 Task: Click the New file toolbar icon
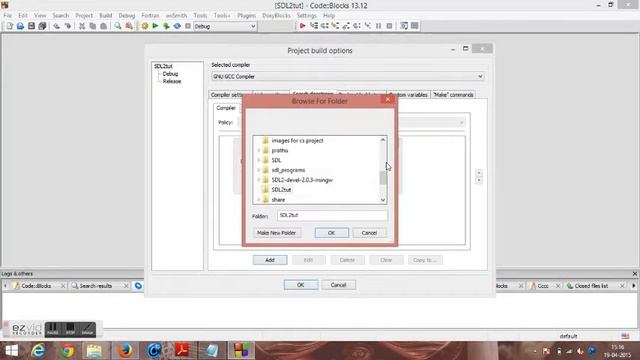(9, 26)
